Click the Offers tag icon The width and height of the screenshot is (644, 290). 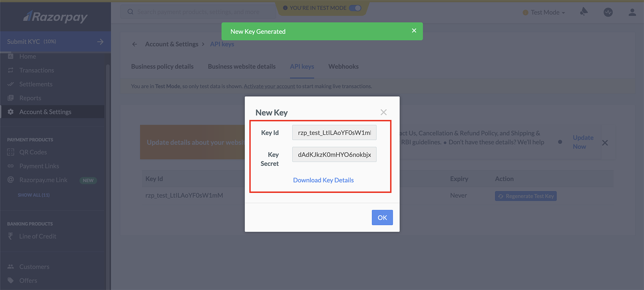click(x=11, y=280)
